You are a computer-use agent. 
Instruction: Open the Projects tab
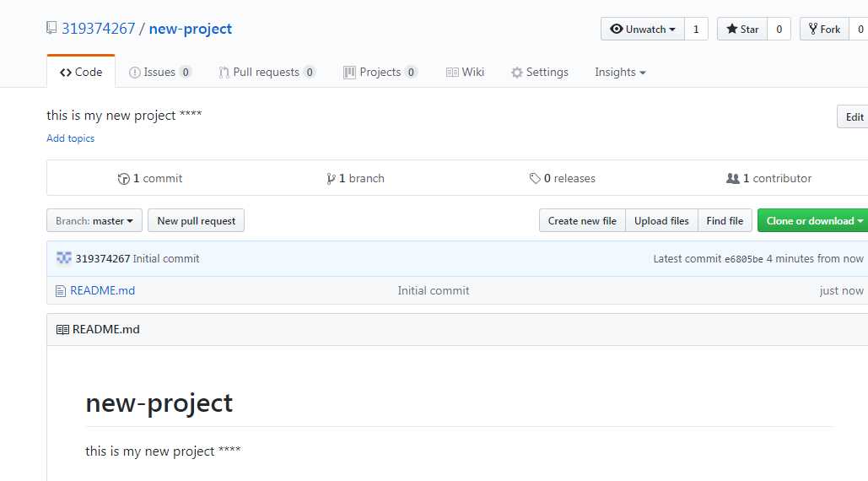(x=380, y=72)
